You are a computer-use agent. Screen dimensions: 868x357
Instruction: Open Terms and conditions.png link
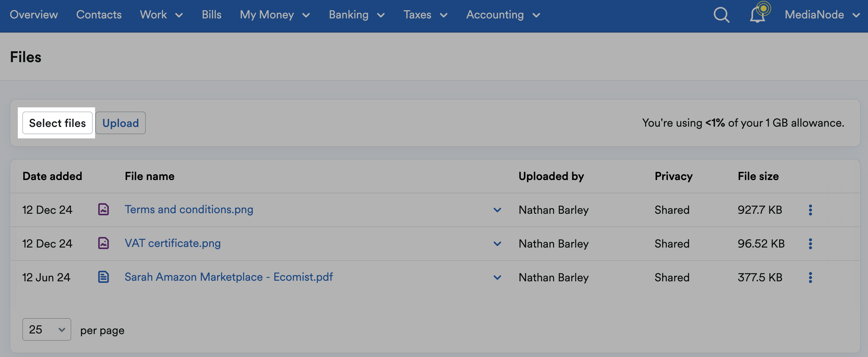pos(189,210)
